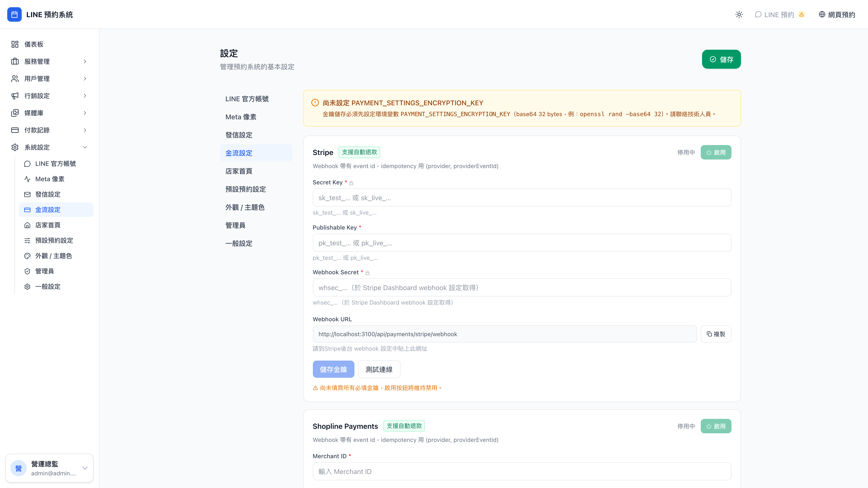Click the alert icon in the encryption key banner
The image size is (868, 488).
tap(315, 103)
